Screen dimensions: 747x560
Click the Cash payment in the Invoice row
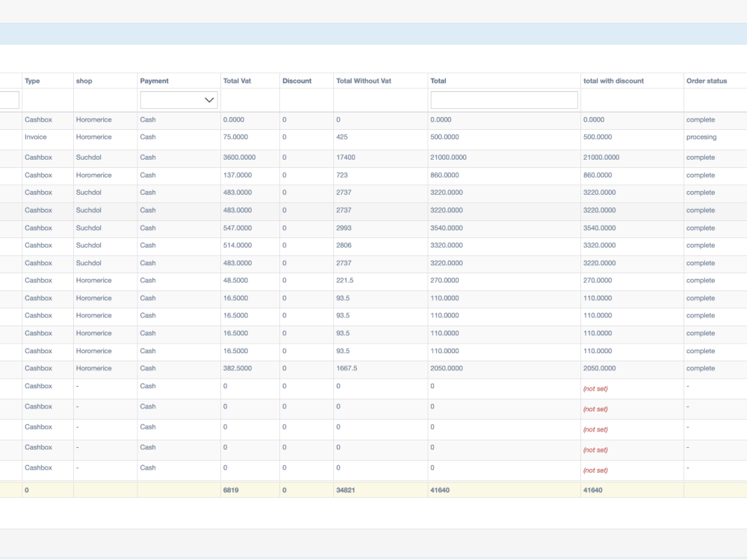[148, 137]
